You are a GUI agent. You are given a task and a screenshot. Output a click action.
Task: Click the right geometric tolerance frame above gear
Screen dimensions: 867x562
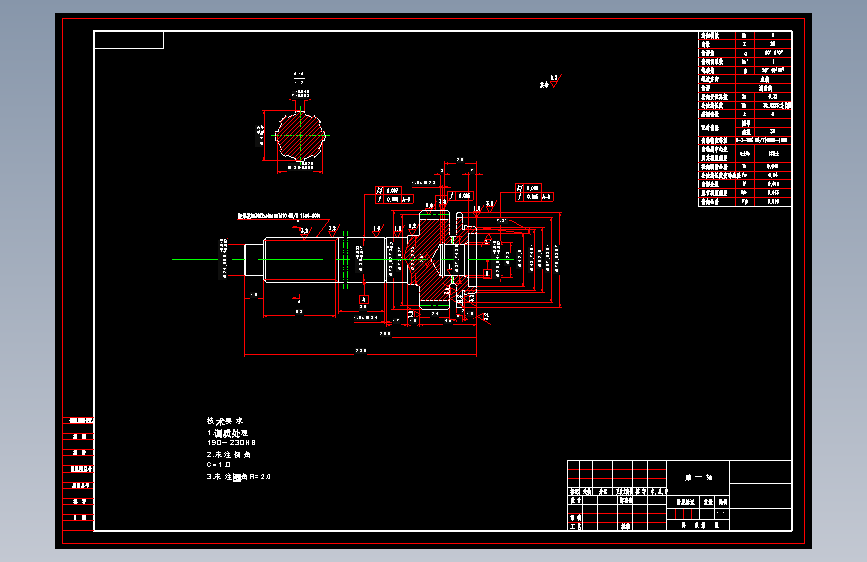click(x=534, y=192)
